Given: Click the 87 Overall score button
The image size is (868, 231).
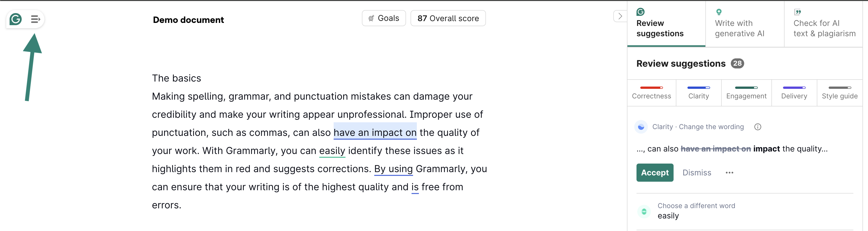Looking at the screenshot, I should pos(448,18).
